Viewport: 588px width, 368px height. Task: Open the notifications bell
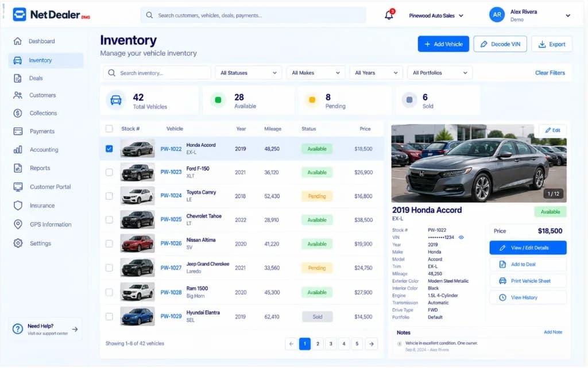(x=389, y=15)
